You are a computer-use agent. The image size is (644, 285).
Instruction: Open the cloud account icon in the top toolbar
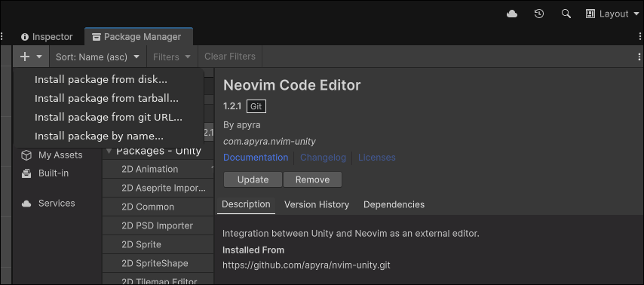click(512, 14)
